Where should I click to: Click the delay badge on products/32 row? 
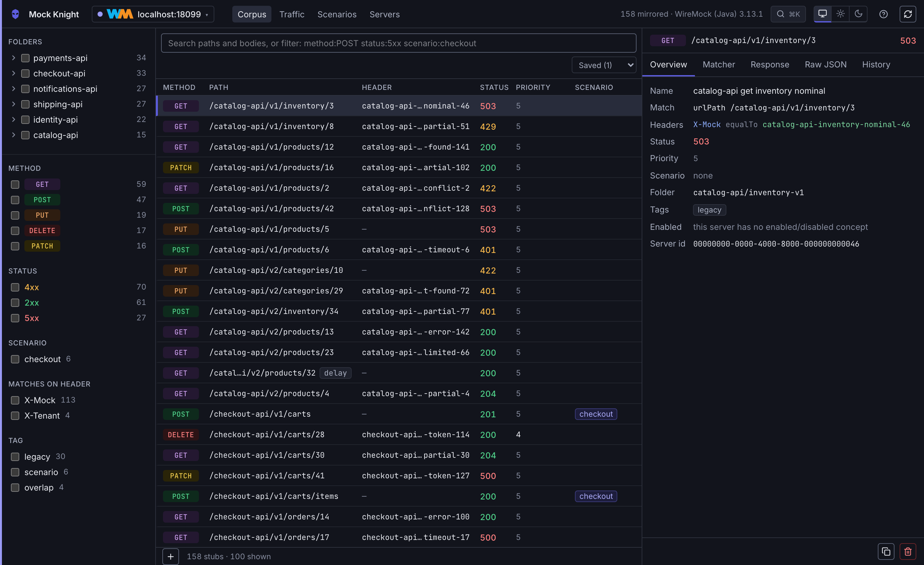pos(335,373)
